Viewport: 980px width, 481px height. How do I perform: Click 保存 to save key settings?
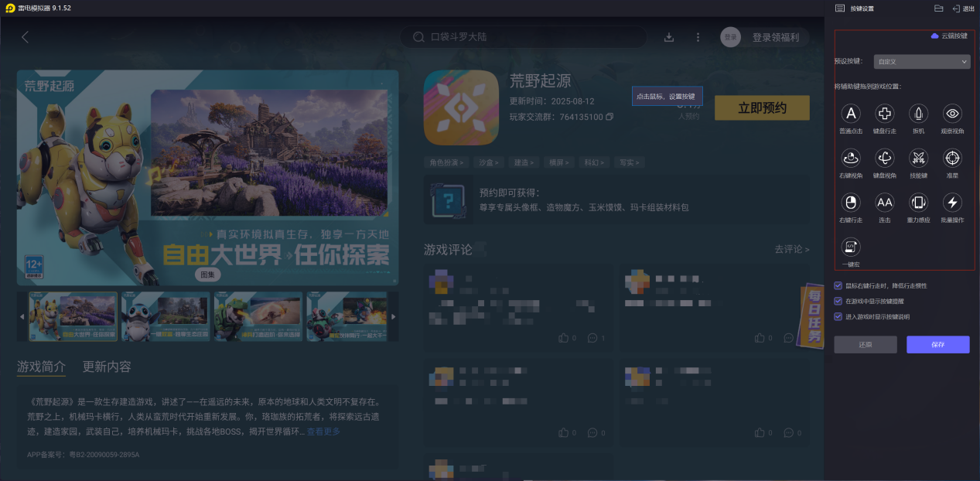[937, 344]
